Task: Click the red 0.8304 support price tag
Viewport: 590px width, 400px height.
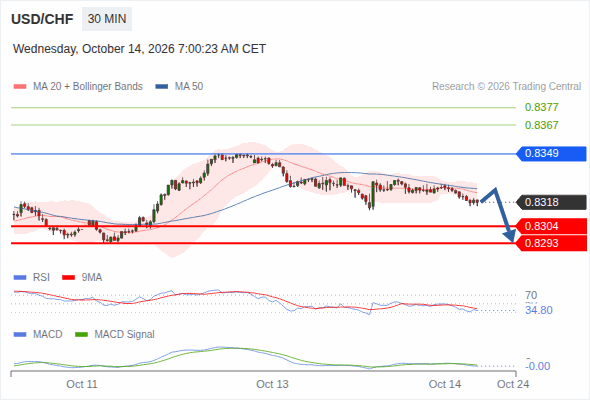Action: point(551,226)
